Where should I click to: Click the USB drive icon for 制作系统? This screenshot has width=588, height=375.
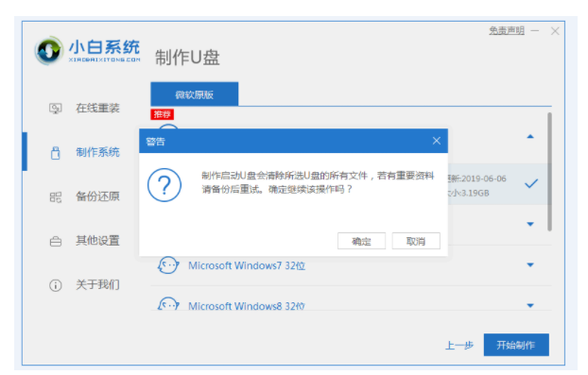click(x=56, y=152)
